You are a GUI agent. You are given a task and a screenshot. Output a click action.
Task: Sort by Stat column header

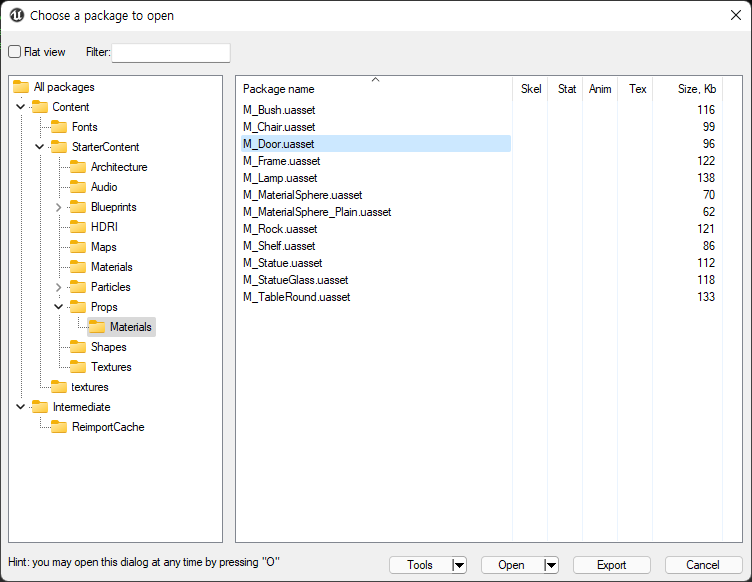[565, 89]
